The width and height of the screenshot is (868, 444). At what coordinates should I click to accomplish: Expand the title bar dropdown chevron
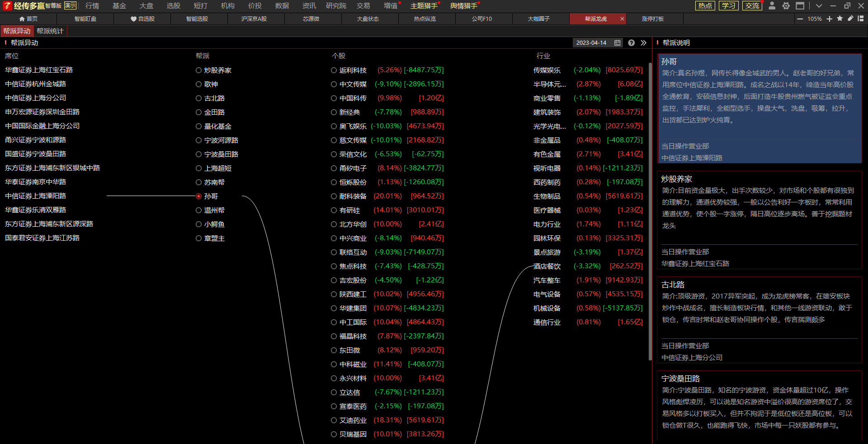[819, 6]
